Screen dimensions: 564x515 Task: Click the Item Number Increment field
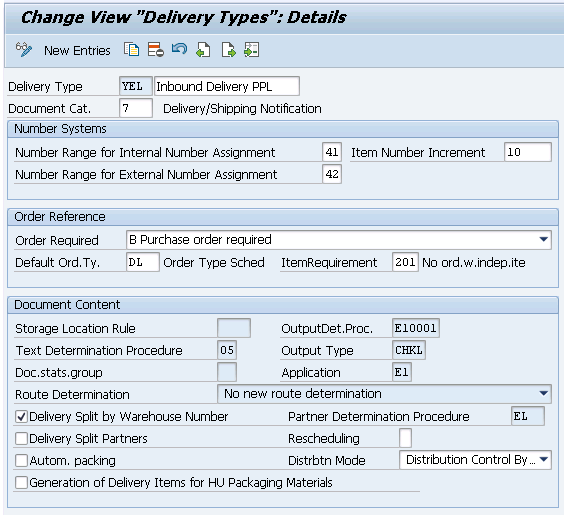[528, 152]
